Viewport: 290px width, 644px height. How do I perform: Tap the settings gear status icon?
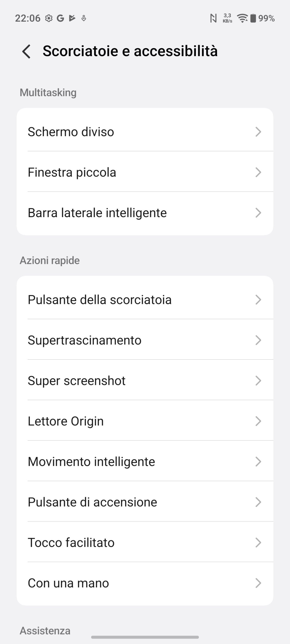tap(49, 18)
